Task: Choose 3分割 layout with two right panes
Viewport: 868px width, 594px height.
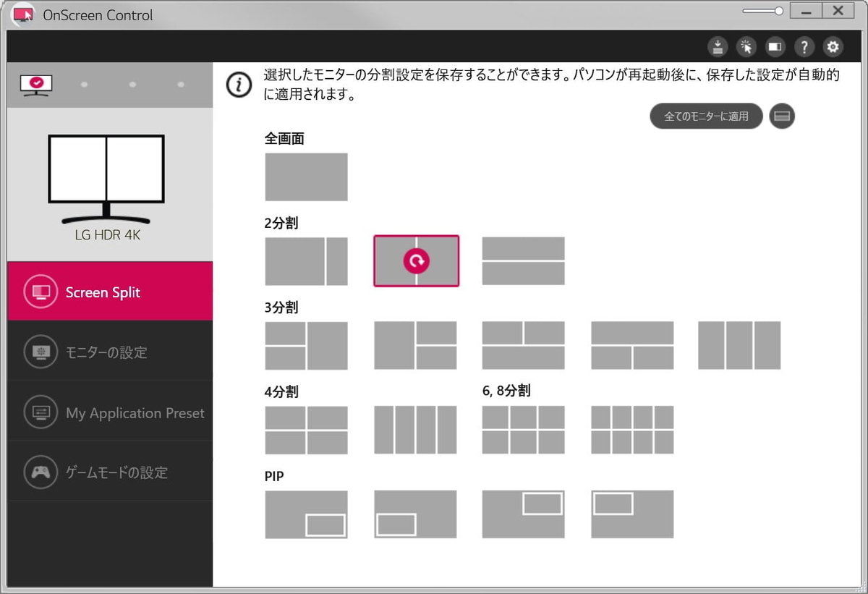Action: pyautogui.click(x=415, y=346)
